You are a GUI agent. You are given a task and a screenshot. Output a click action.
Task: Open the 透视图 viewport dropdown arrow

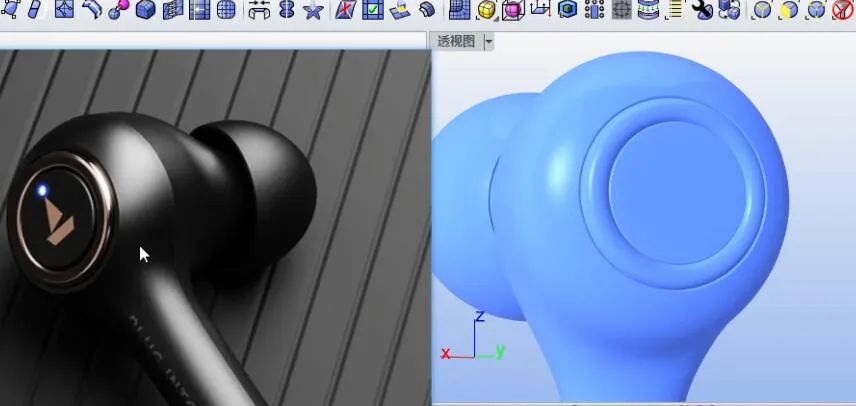(x=488, y=41)
